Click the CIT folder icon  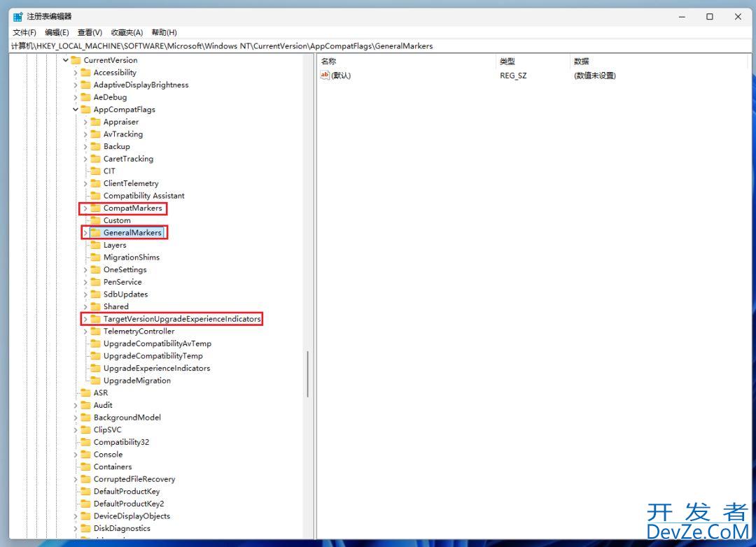95,171
